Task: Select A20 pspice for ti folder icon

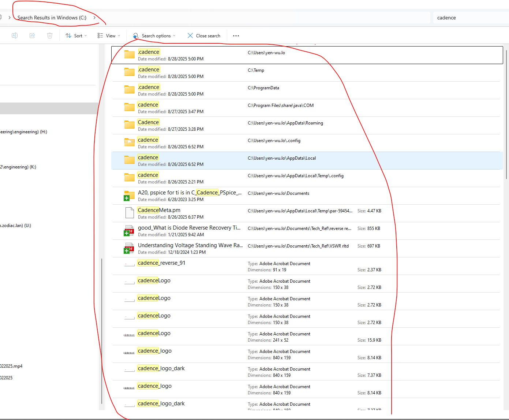Action: [129, 196]
